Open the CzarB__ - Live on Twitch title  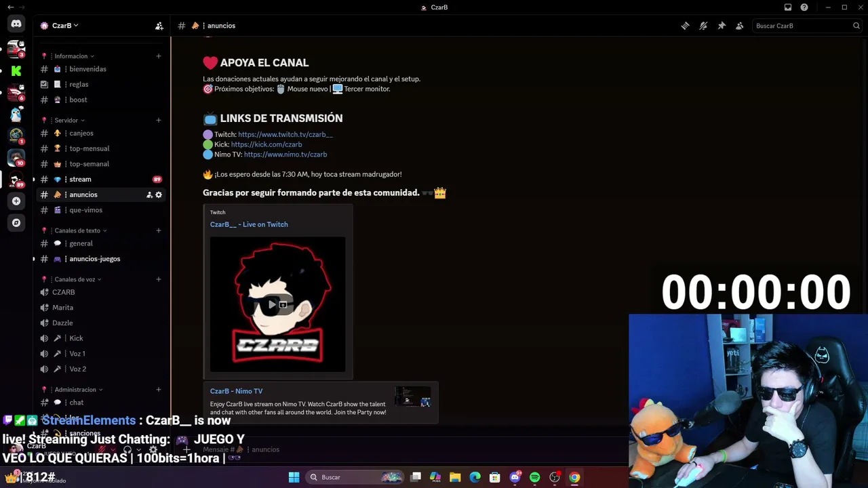coord(249,224)
